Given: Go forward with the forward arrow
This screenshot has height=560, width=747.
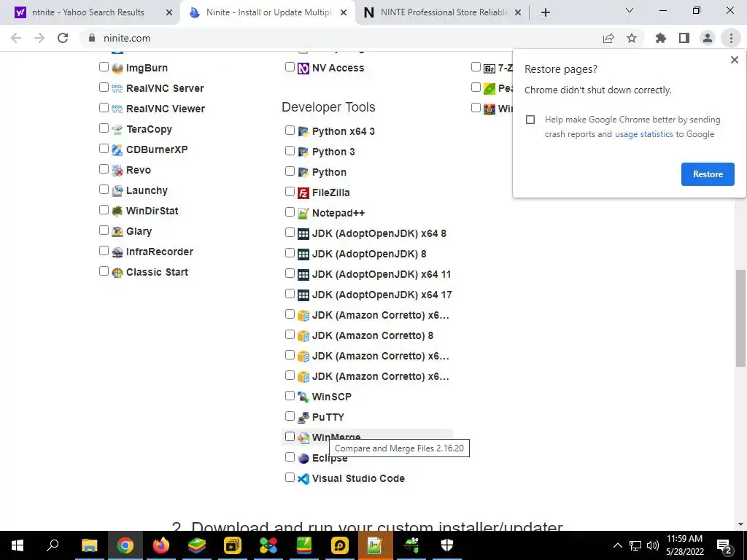Looking at the screenshot, I should click(x=39, y=38).
